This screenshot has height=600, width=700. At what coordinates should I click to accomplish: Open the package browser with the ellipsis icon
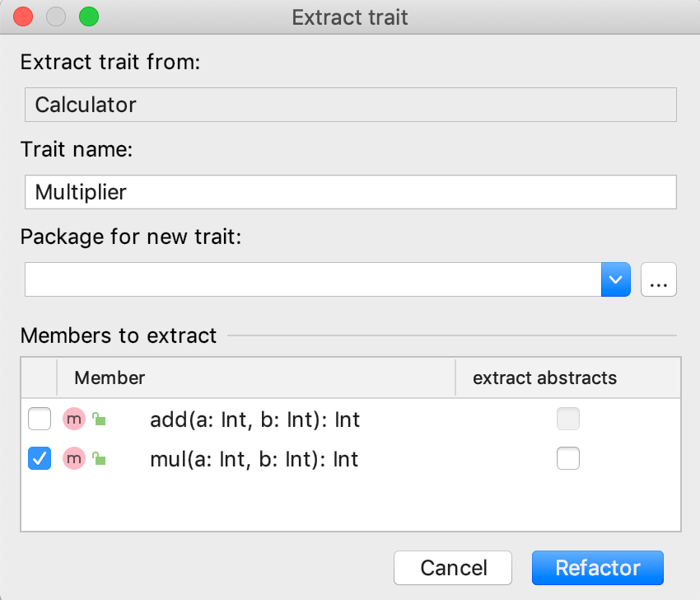tap(658, 279)
